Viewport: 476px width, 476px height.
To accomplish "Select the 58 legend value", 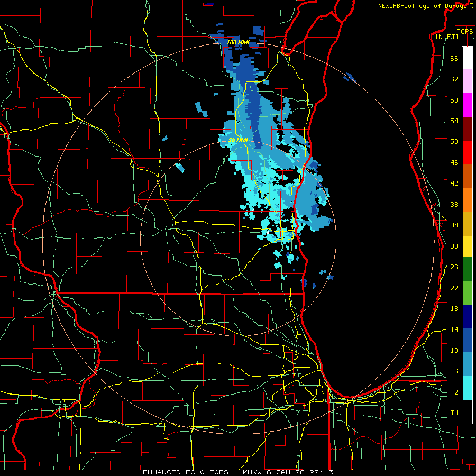I will click(x=454, y=100).
